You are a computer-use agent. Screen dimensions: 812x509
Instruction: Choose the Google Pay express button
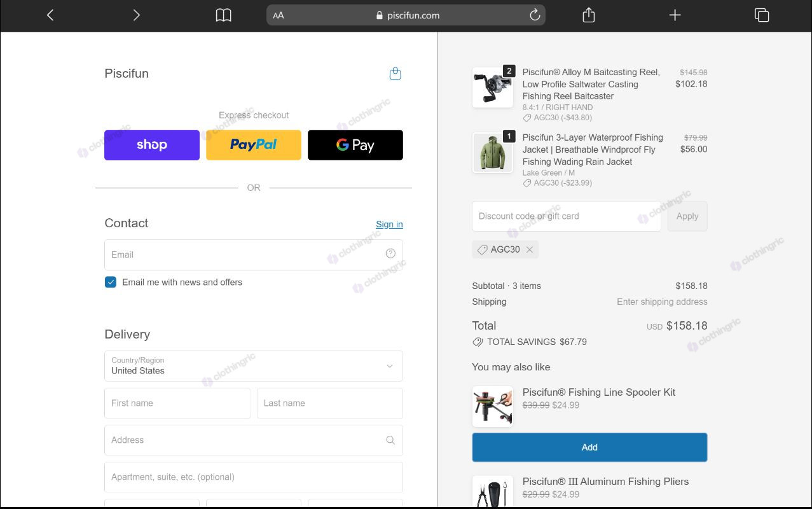point(355,145)
